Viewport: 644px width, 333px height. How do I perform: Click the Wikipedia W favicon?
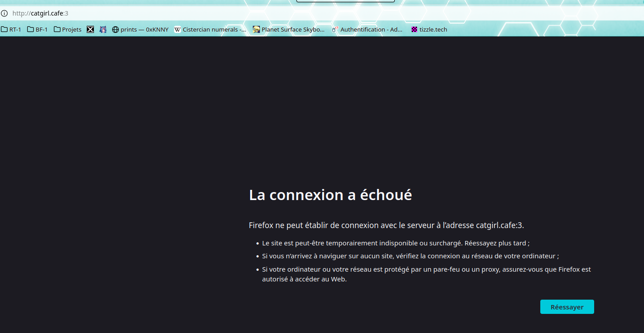click(x=178, y=30)
